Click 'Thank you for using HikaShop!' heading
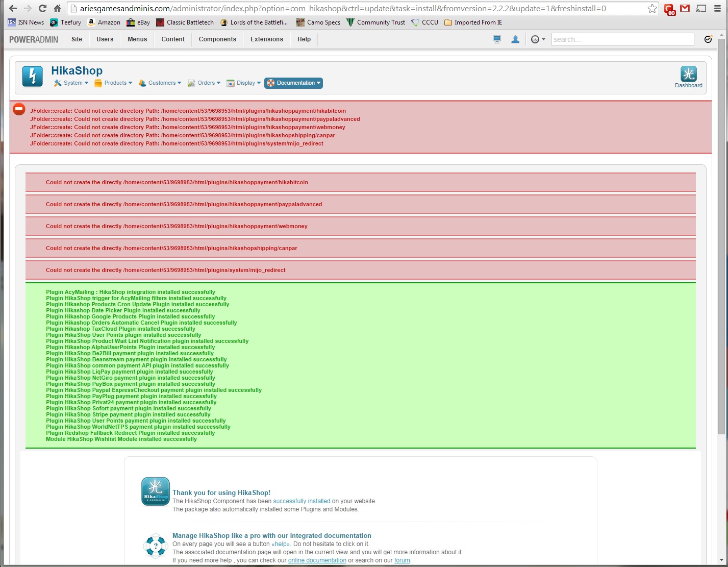 click(221, 492)
